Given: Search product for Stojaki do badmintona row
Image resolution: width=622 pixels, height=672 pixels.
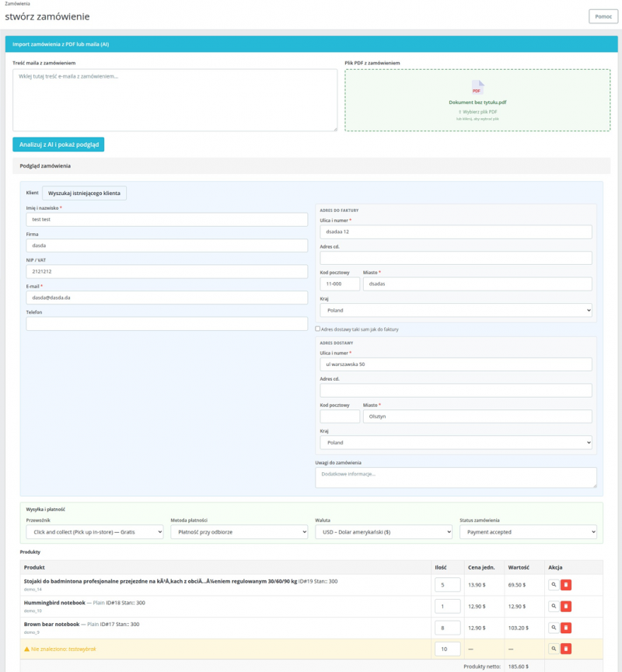Looking at the screenshot, I should pos(554,584).
